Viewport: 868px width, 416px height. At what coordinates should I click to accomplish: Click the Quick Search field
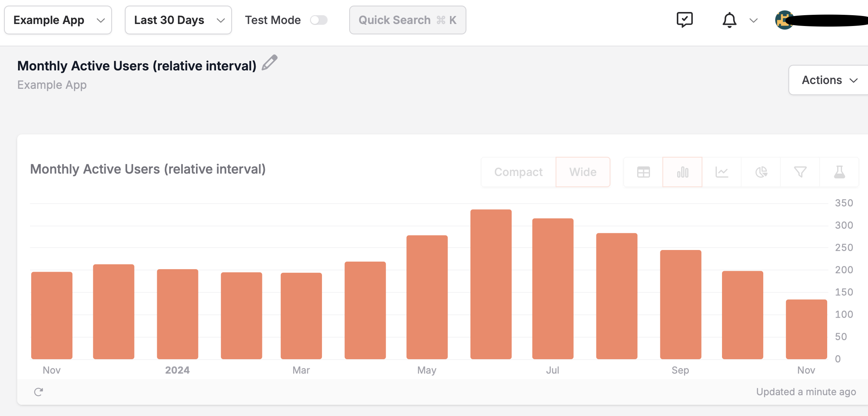click(408, 20)
